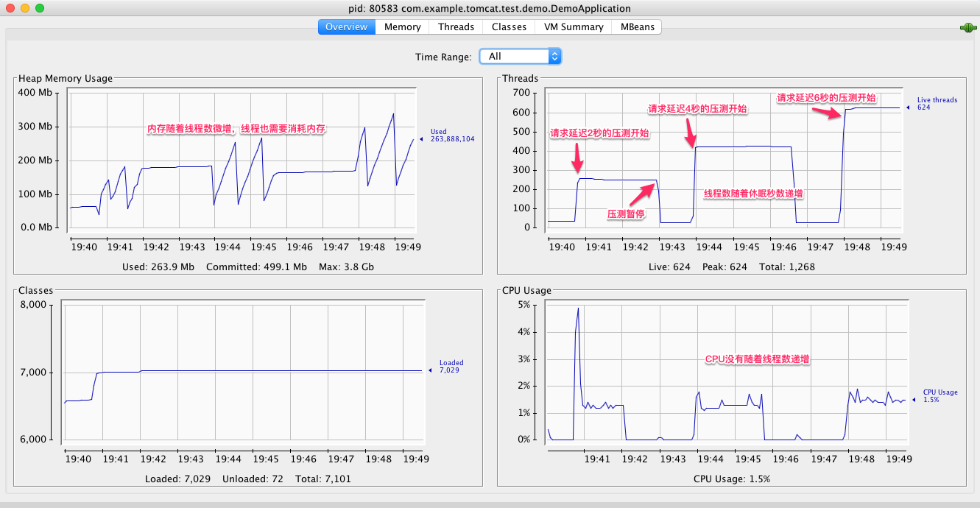Open the Threads tab
Viewport: 980px width, 508px height.
point(456,27)
